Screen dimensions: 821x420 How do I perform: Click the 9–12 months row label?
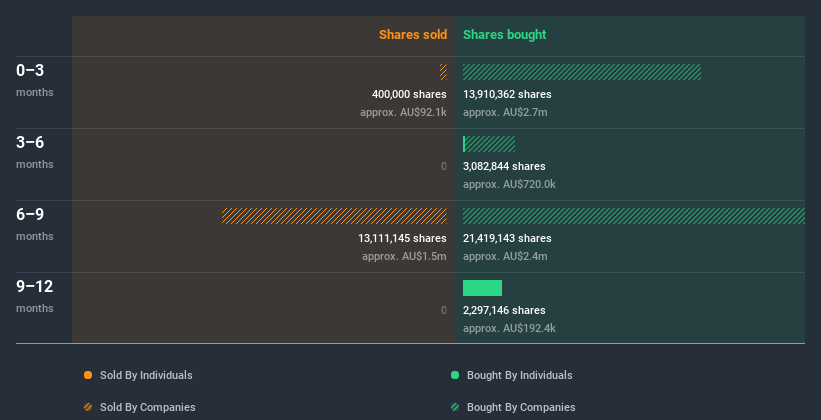35,296
